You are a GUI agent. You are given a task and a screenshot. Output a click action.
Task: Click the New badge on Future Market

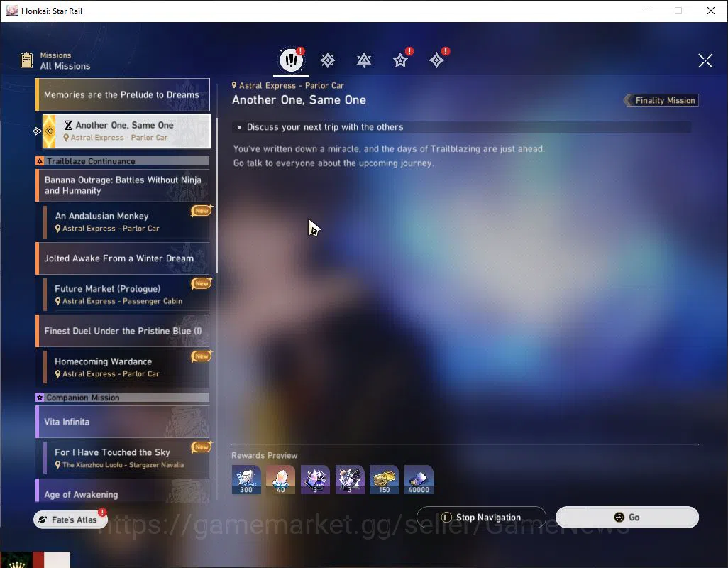[x=202, y=283]
